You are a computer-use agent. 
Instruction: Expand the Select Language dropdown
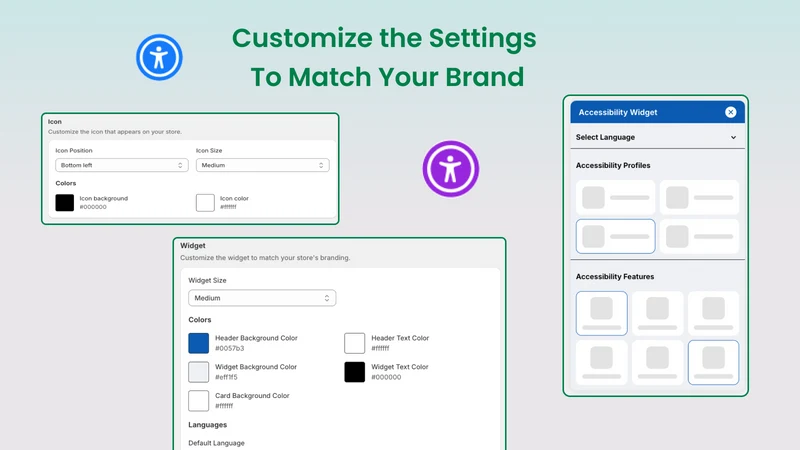(x=657, y=137)
